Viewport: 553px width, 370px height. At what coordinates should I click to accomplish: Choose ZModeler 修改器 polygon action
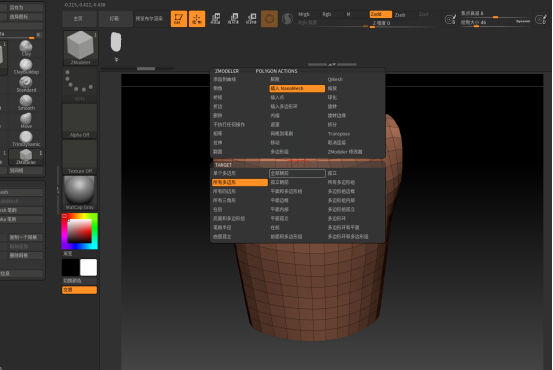pyautogui.click(x=345, y=152)
